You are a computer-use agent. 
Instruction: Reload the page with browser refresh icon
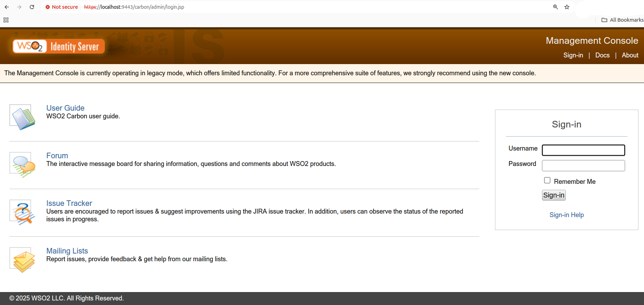pos(32,7)
